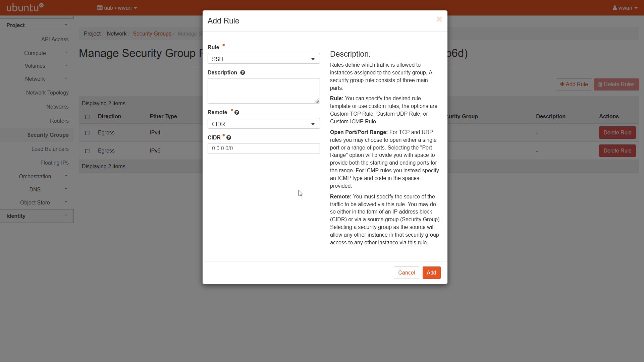Click the bottom 'Displaying 2 items' text
The width and height of the screenshot is (644, 362).
104,166
